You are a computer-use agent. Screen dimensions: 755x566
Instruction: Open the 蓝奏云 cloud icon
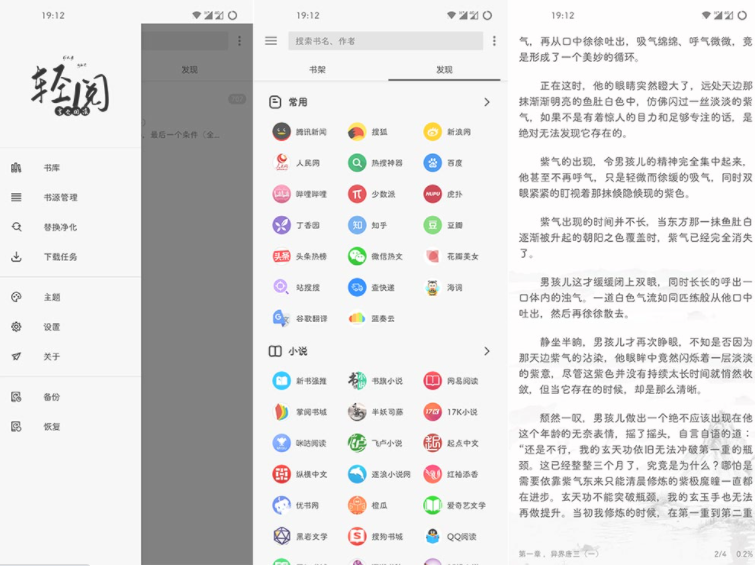357,318
